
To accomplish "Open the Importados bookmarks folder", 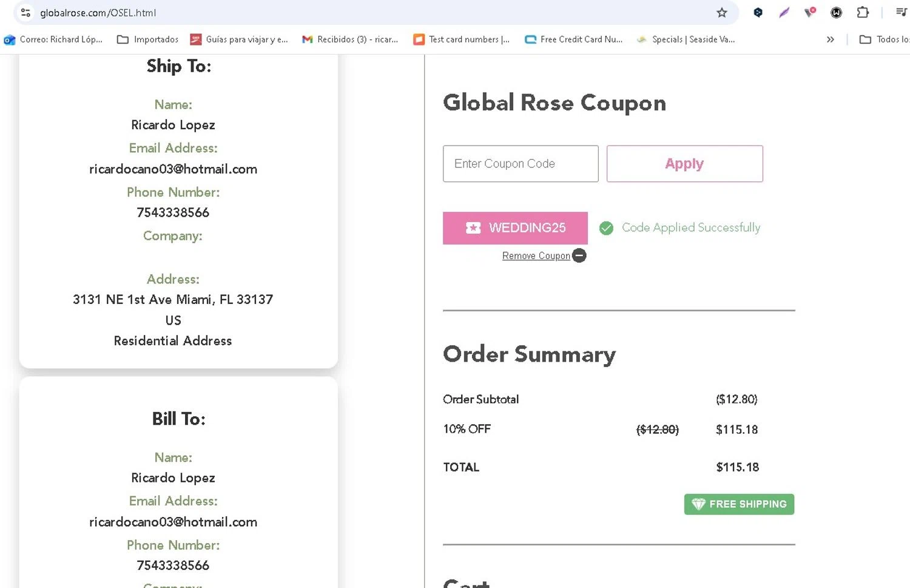I will [147, 39].
